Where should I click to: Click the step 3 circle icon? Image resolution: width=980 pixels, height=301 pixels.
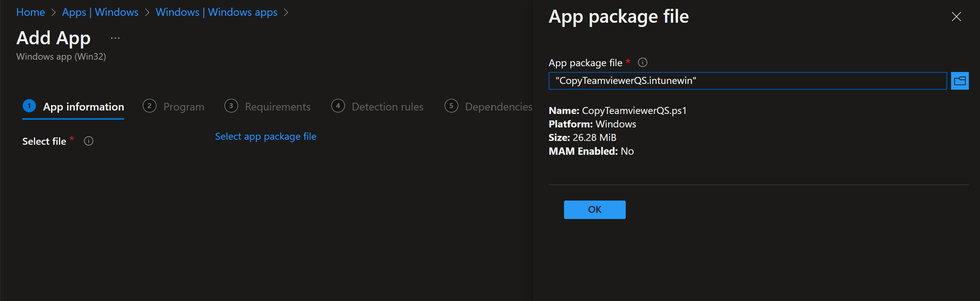point(231,106)
